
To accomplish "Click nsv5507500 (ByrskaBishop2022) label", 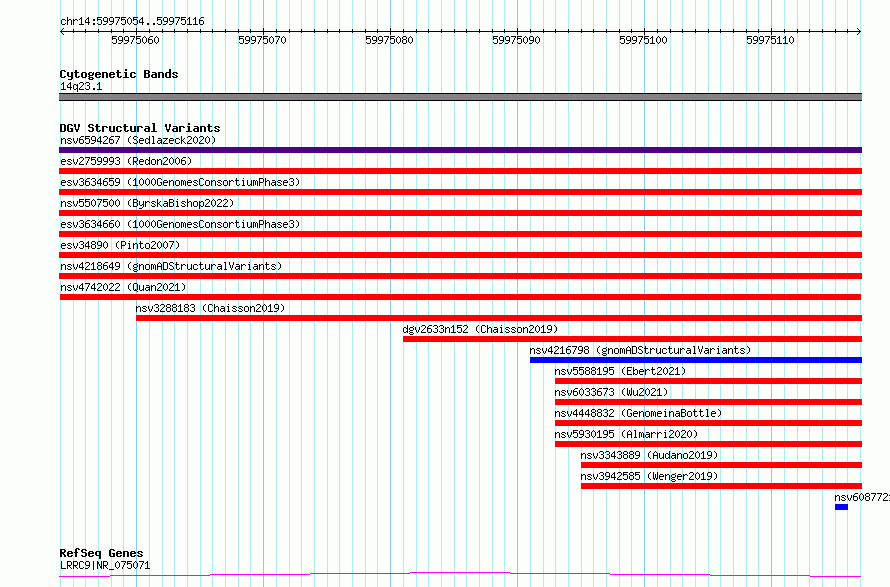I will 147,203.
